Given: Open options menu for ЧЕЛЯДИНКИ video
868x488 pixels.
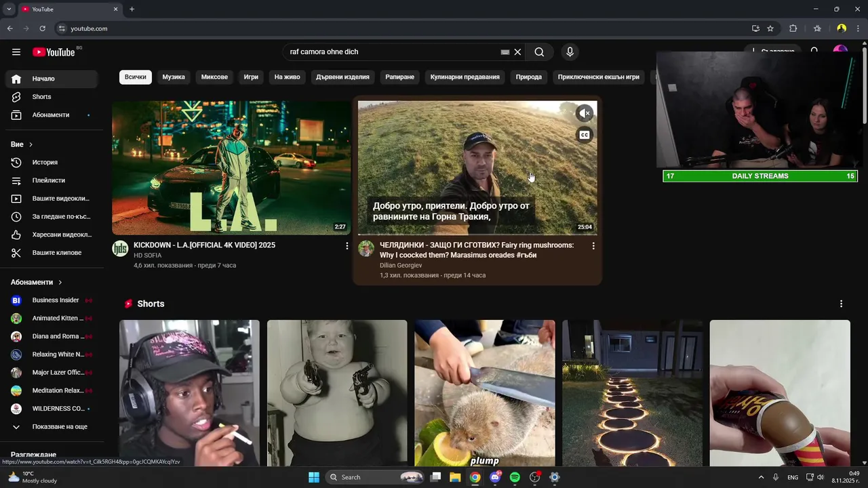Looking at the screenshot, I should [593, 246].
